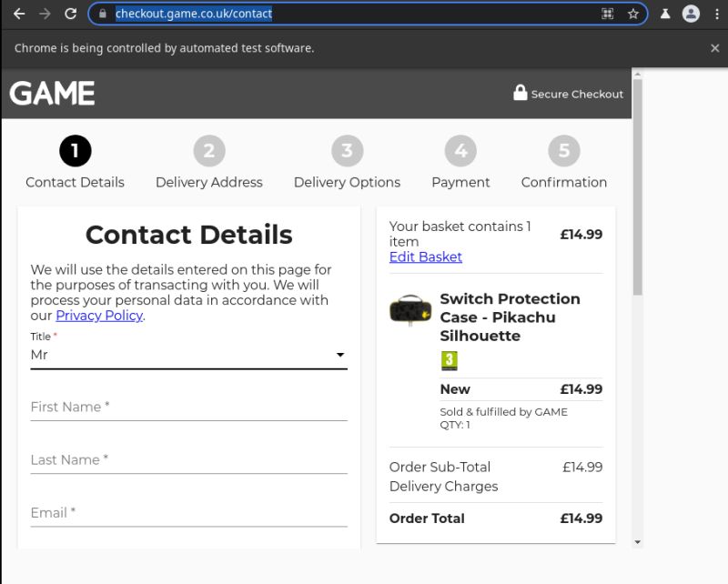Click the Contact Details step label
The width and height of the screenshot is (728, 584).
click(76, 183)
